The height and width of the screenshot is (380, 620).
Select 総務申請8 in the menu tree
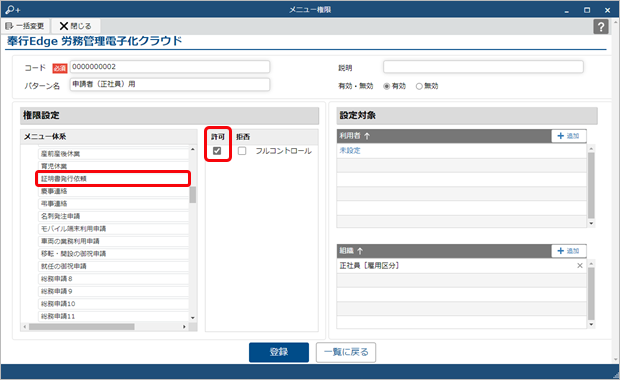(113, 279)
